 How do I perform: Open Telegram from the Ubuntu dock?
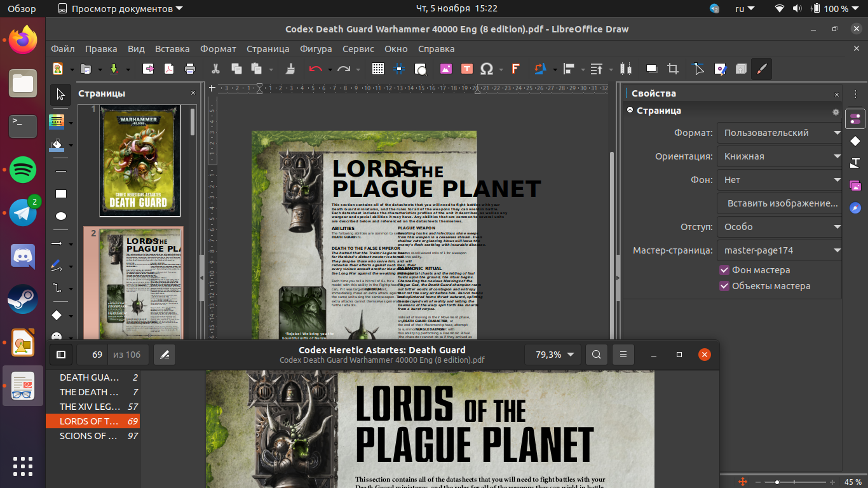23,212
